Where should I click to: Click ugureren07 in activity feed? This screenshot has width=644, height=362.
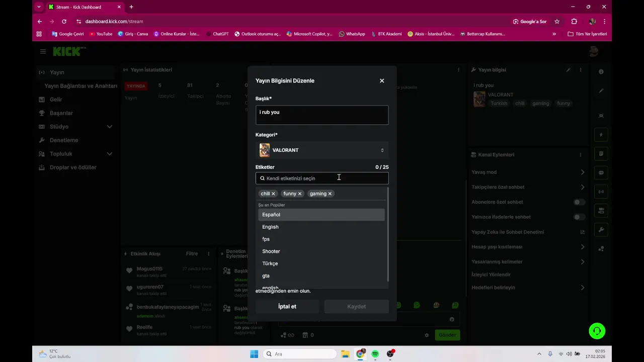tap(150, 287)
